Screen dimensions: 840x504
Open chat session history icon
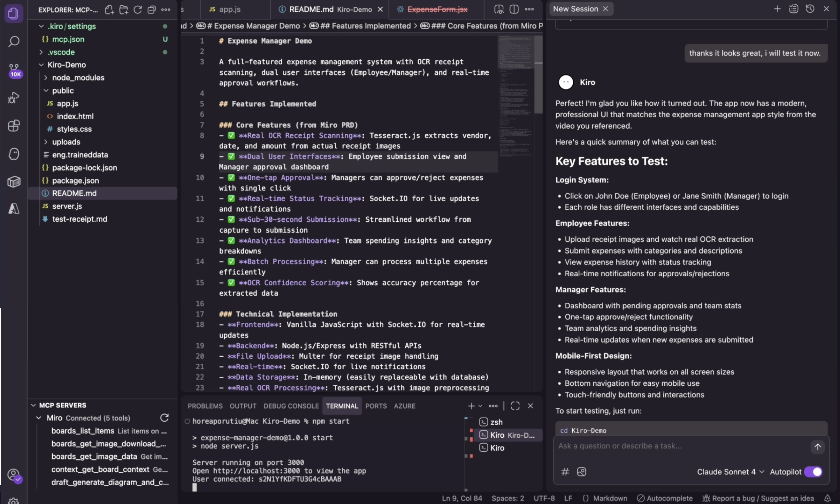tap(810, 9)
